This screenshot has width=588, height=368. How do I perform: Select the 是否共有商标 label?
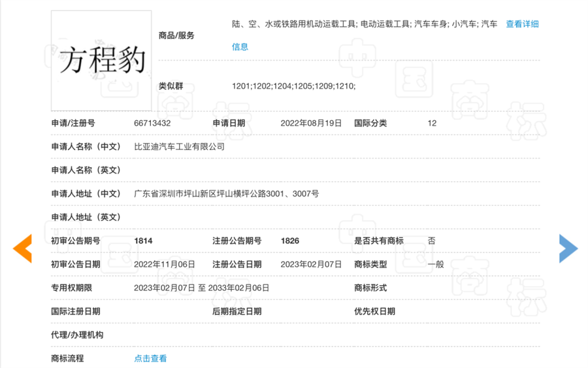[x=379, y=241]
